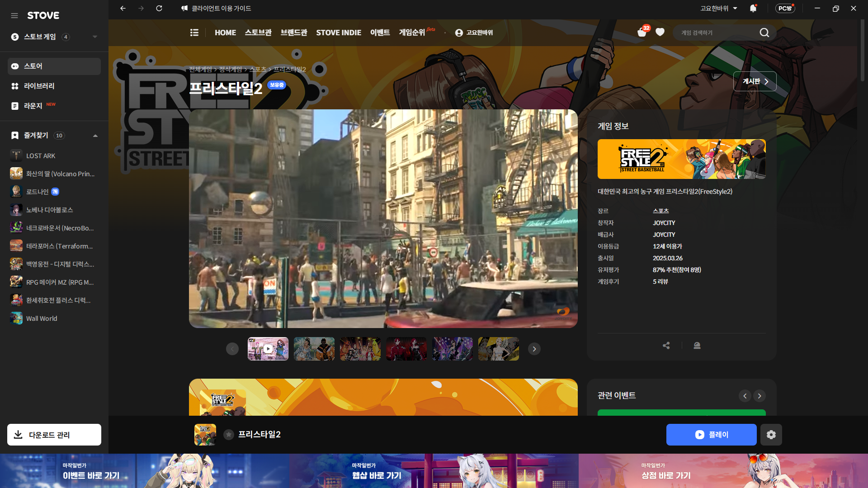Viewport: 868px width, 488px height.
Task: Go forward with the right arrow
Action: click(x=141, y=8)
